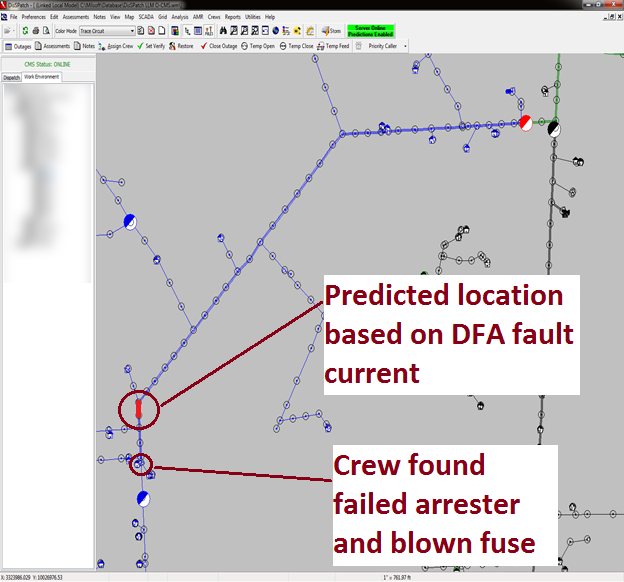Click the red and white switch symbol on map
This screenshot has height=582, width=624.
[526, 123]
